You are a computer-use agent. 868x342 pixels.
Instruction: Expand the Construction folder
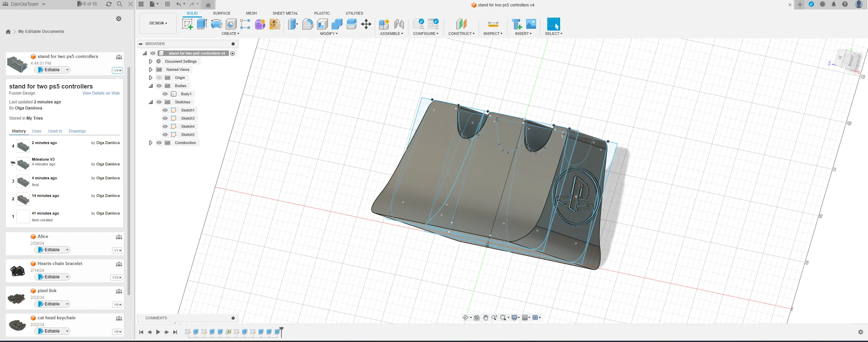[x=151, y=143]
